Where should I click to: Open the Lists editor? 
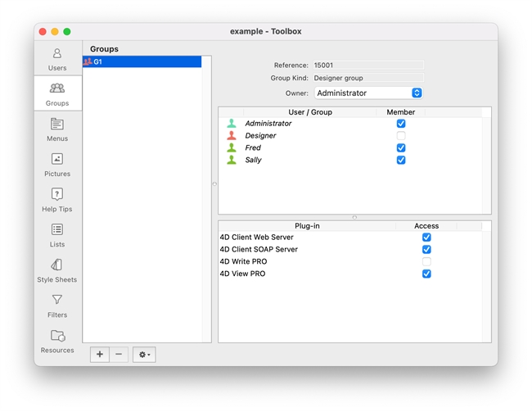pyautogui.click(x=57, y=235)
